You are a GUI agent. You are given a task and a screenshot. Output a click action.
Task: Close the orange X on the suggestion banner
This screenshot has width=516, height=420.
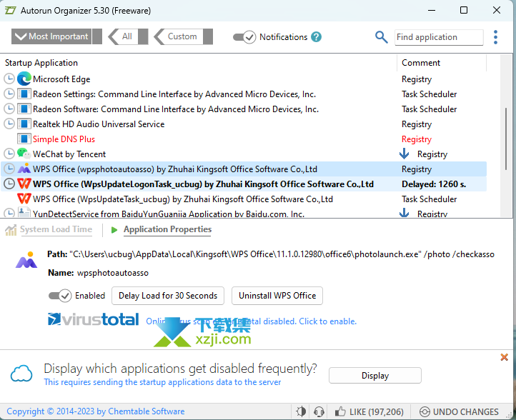click(504, 357)
